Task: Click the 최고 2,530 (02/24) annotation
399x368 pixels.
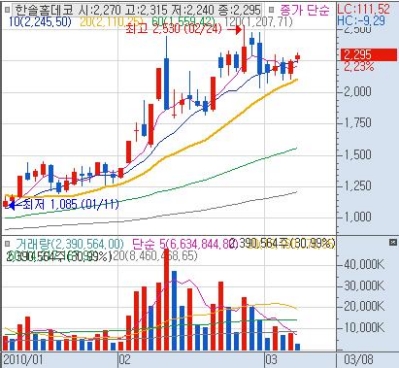Action: click(174, 29)
